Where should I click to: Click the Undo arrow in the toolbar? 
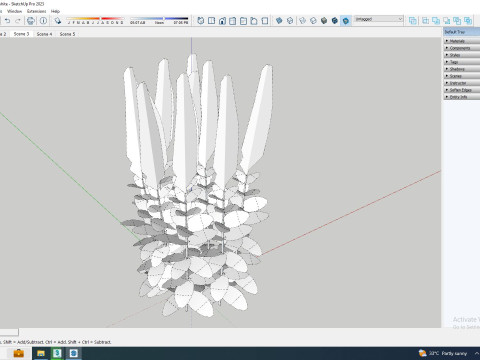coord(7,21)
